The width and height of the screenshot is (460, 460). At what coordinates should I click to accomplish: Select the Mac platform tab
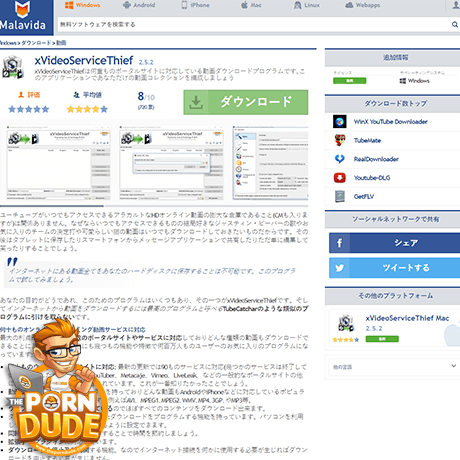click(251, 5)
